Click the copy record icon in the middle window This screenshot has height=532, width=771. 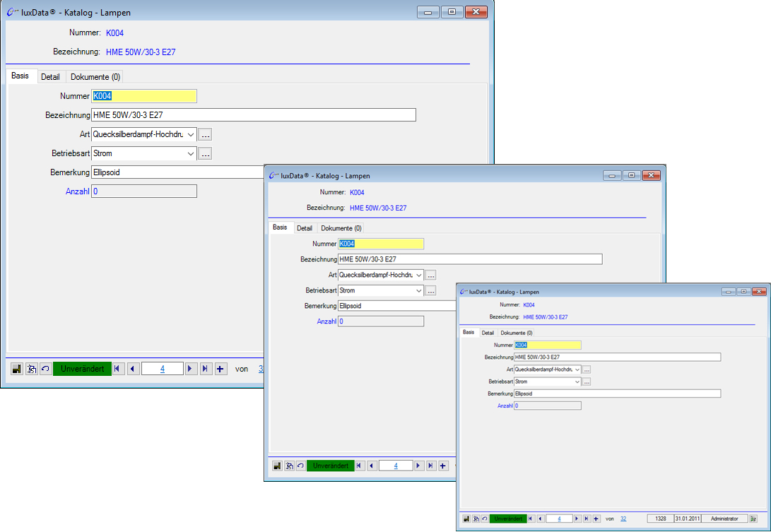(x=288, y=466)
